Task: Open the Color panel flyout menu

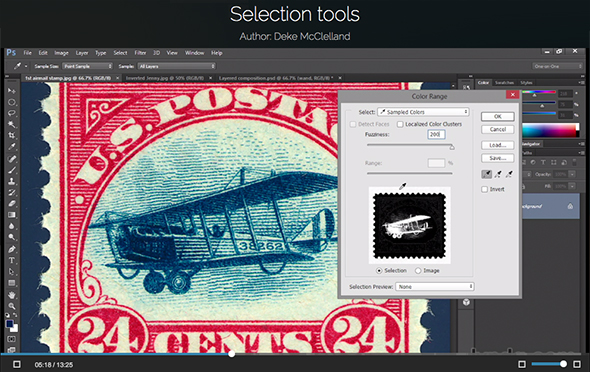Action: click(582, 83)
